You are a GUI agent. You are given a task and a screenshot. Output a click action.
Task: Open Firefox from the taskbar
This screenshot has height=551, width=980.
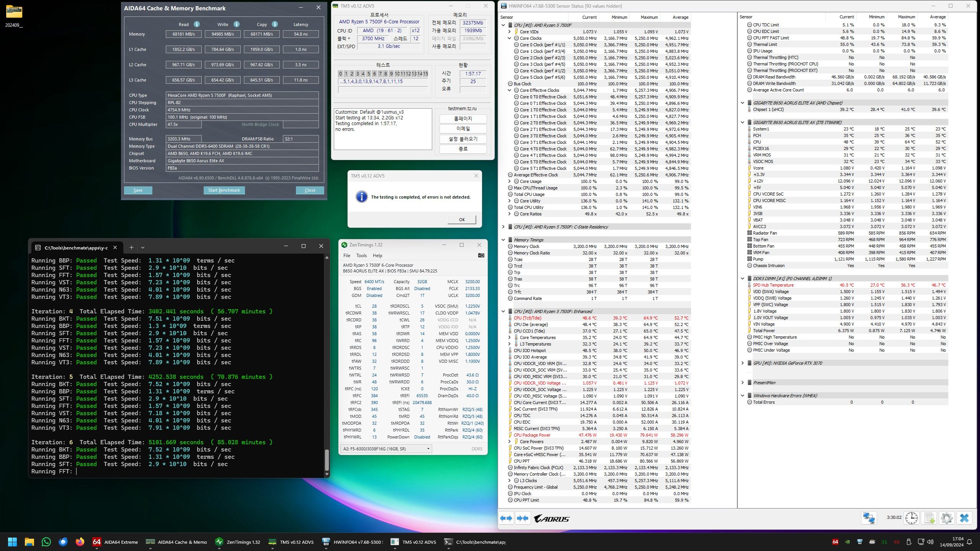(x=80, y=542)
